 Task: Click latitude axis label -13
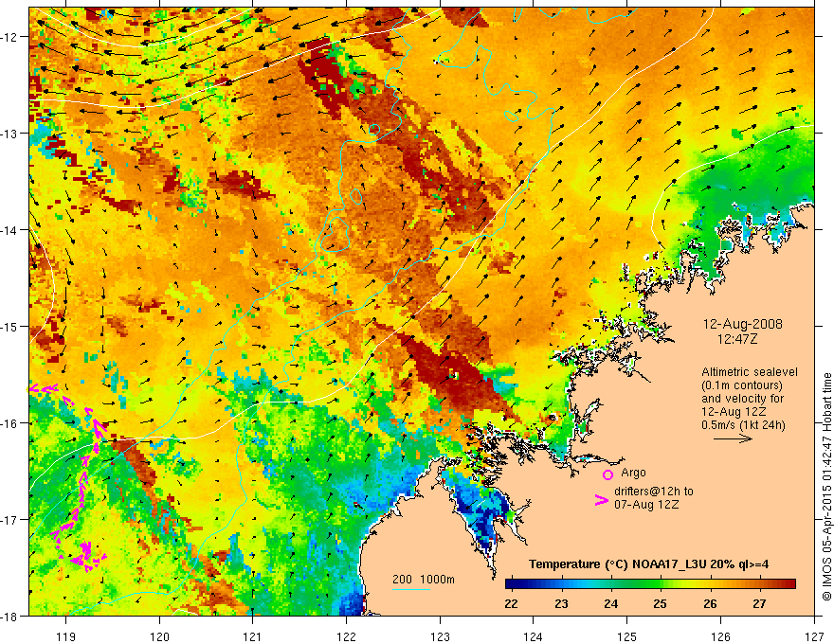(10, 134)
